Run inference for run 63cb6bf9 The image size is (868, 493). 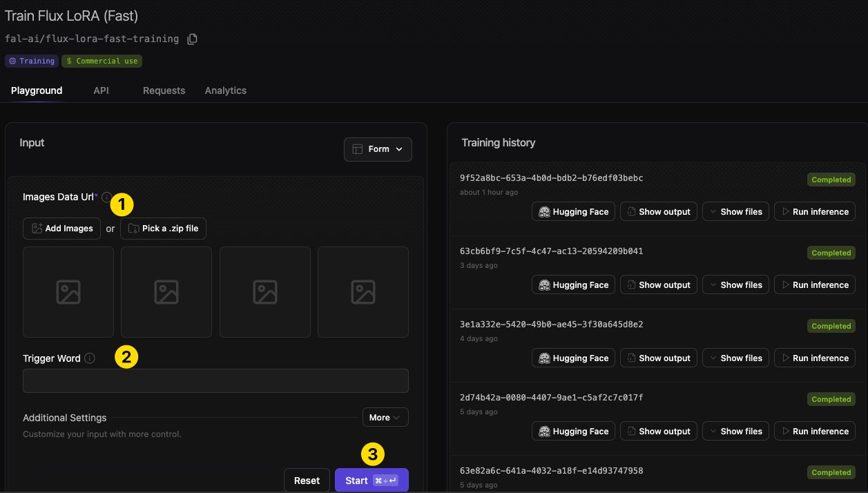(815, 285)
